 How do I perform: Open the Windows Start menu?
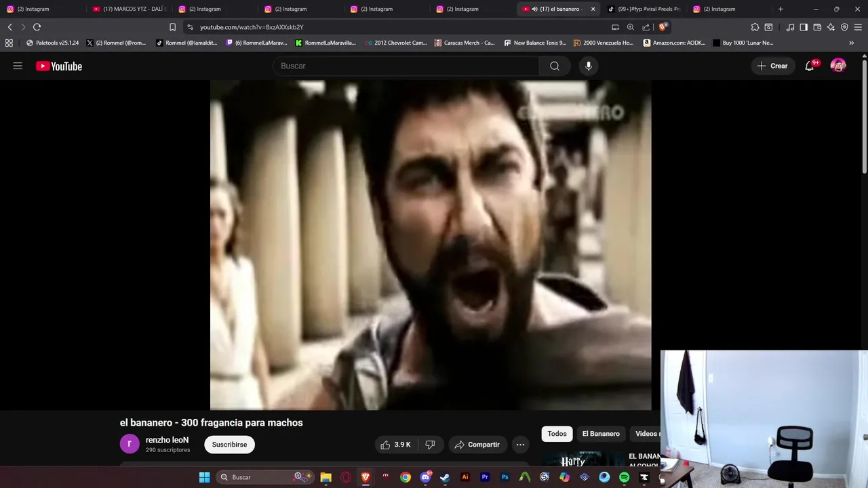tap(204, 477)
